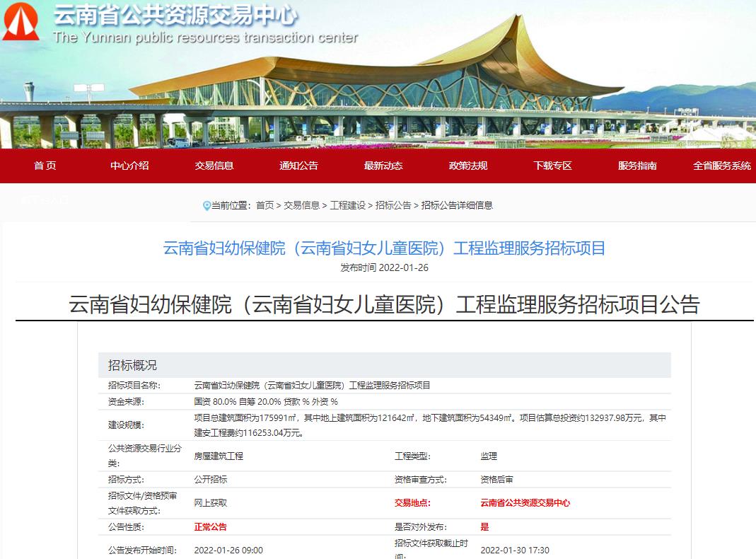
Task: Open the 政策法规 menu item
Action: tap(467, 166)
